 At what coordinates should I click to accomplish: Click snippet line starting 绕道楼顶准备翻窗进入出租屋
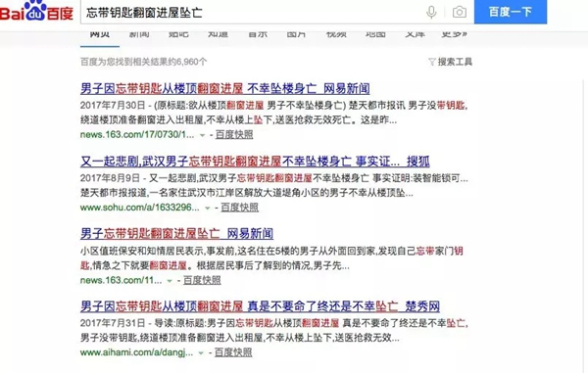click(x=238, y=120)
